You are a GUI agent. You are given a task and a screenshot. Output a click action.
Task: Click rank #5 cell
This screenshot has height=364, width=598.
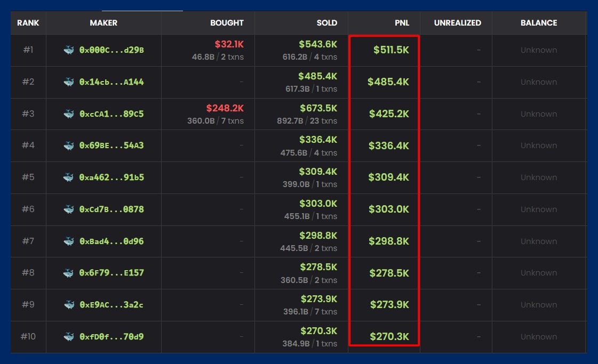(28, 177)
